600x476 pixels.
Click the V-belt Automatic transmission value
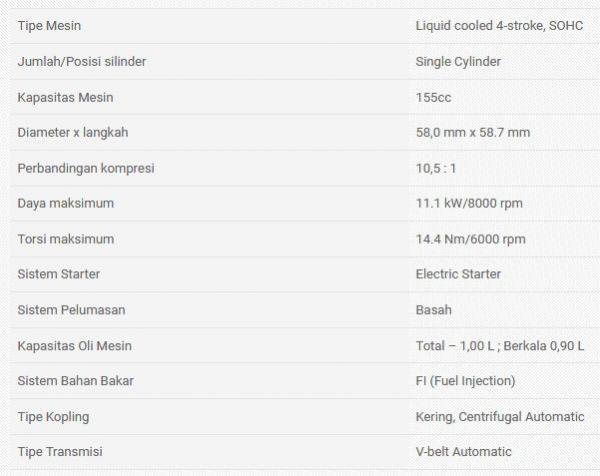click(x=463, y=452)
